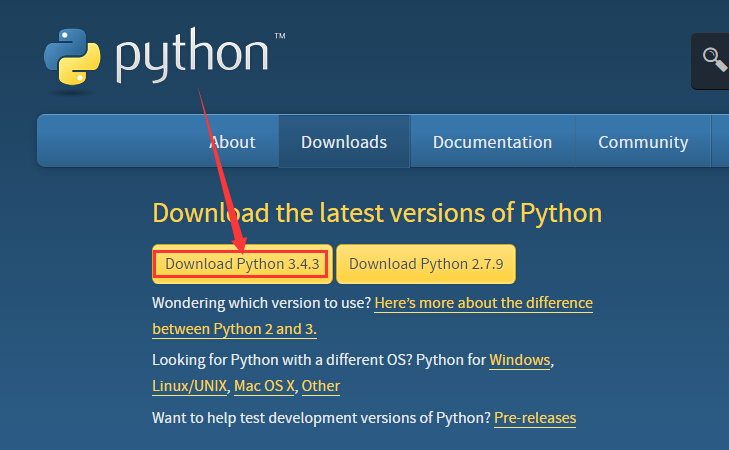This screenshot has width=729, height=450.
Task: Click the "Download the latest versions of Python" heading
Action: pyautogui.click(x=377, y=213)
